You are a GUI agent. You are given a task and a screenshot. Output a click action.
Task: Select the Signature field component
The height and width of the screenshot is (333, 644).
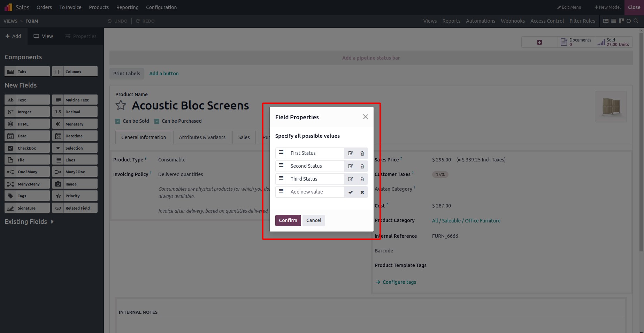tap(27, 208)
